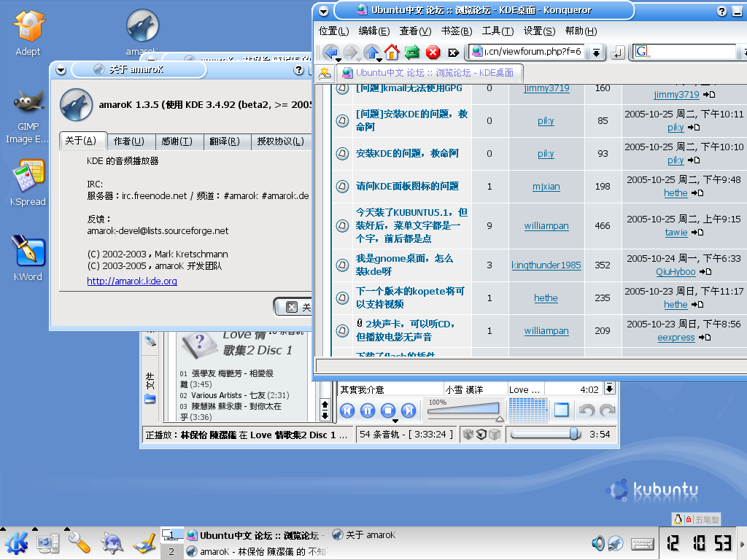The image size is (747, 560).
Task: Click the greyed forward arrow in Konqueror
Action: (x=351, y=52)
